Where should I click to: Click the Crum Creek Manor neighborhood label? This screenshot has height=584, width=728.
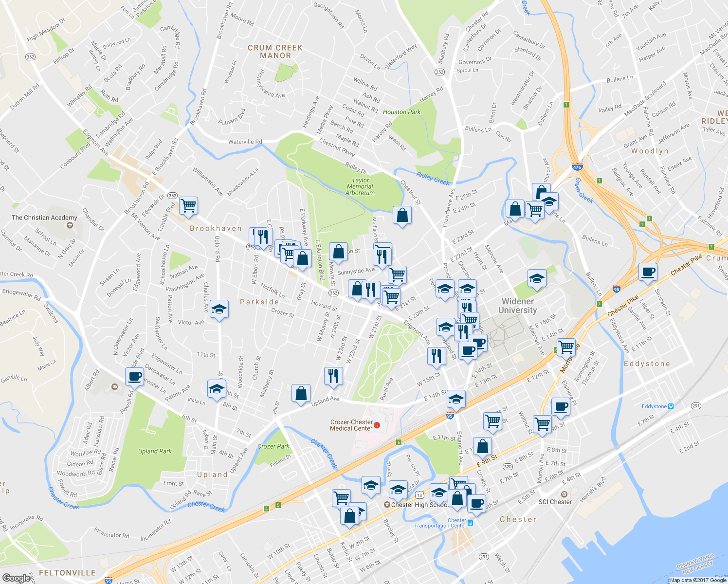click(x=275, y=52)
